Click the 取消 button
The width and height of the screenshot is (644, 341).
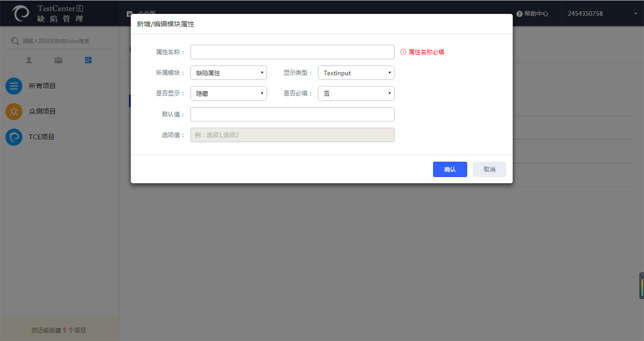489,169
